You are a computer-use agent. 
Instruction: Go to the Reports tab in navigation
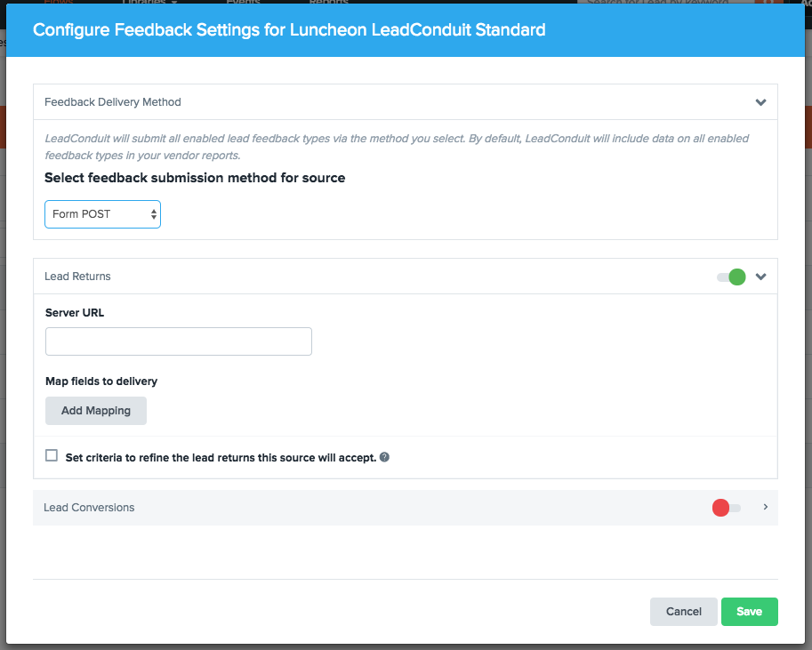(329, 2)
